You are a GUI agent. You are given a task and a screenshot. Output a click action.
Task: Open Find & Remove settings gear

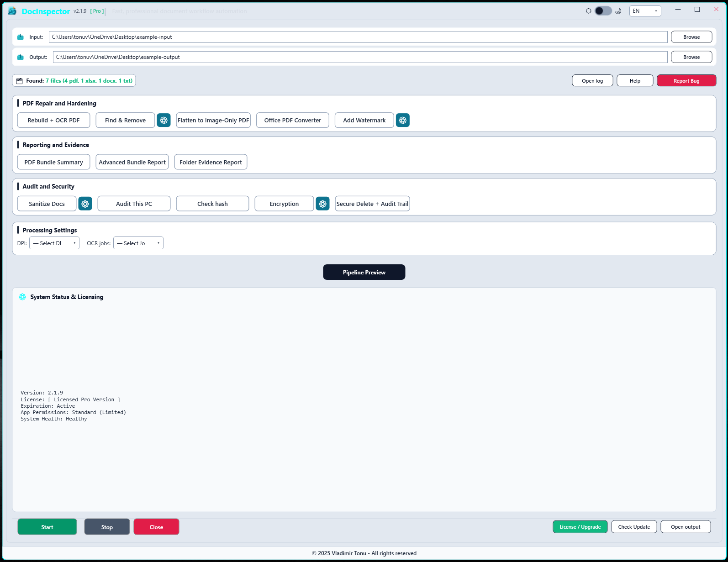(164, 121)
